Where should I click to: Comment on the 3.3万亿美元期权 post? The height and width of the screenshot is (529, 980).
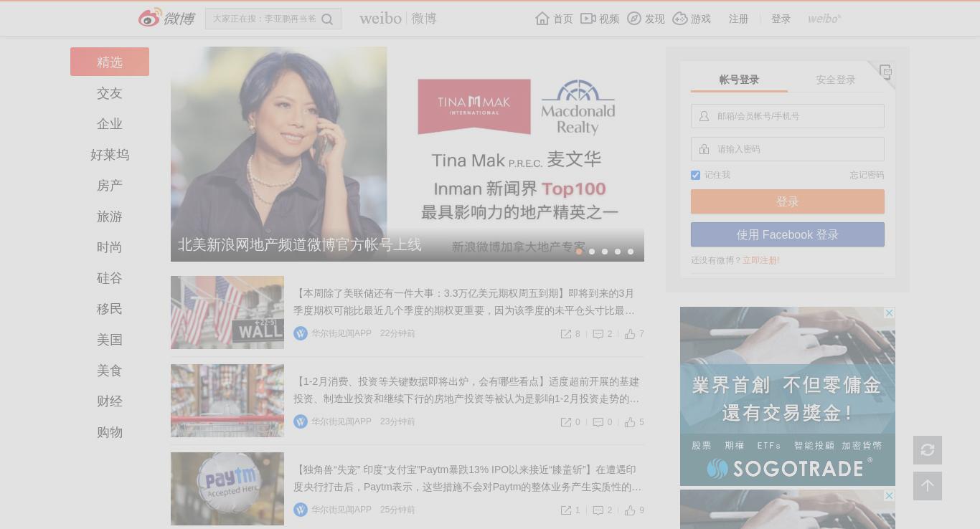[603, 334]
